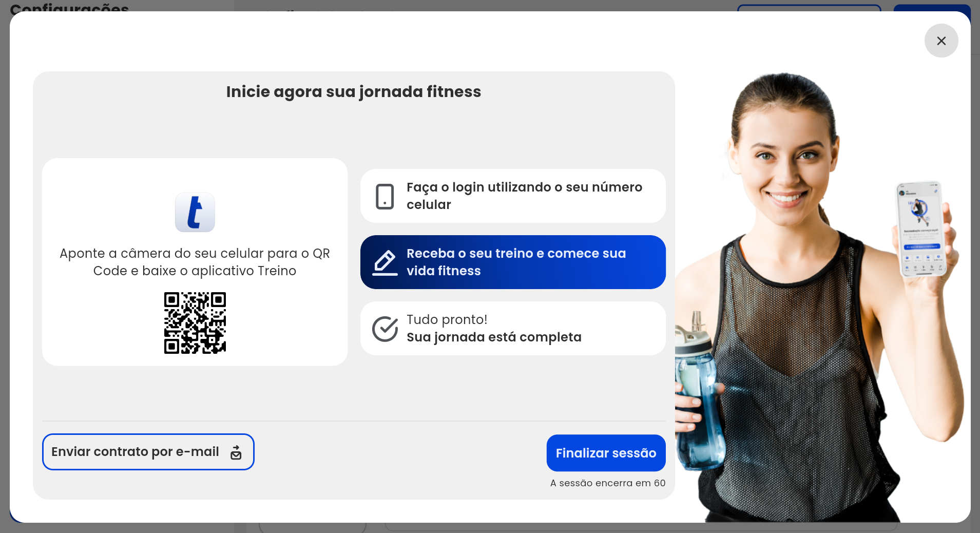Click the email send icon
Image resolution: width=980 pixels, height=533 pixels.
(x=236, y=452)
